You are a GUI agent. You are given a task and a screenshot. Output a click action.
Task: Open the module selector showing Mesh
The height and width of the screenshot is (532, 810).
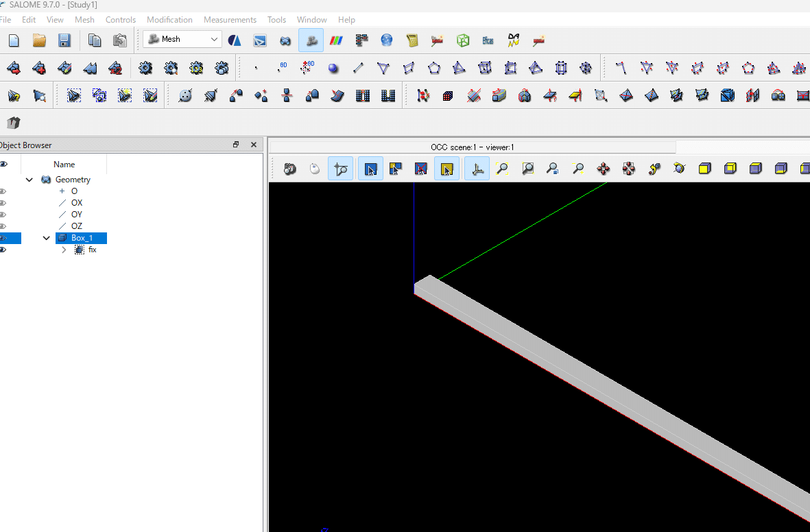click(x=182, y=39)
